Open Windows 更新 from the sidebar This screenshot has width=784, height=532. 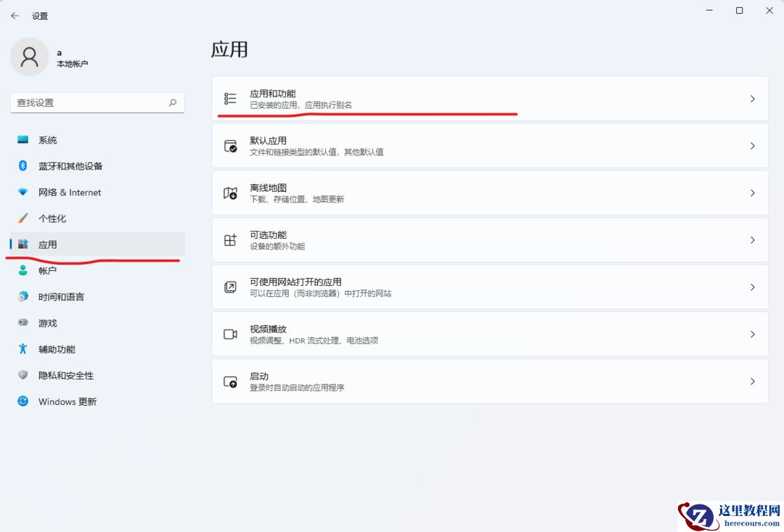(67, 401)
